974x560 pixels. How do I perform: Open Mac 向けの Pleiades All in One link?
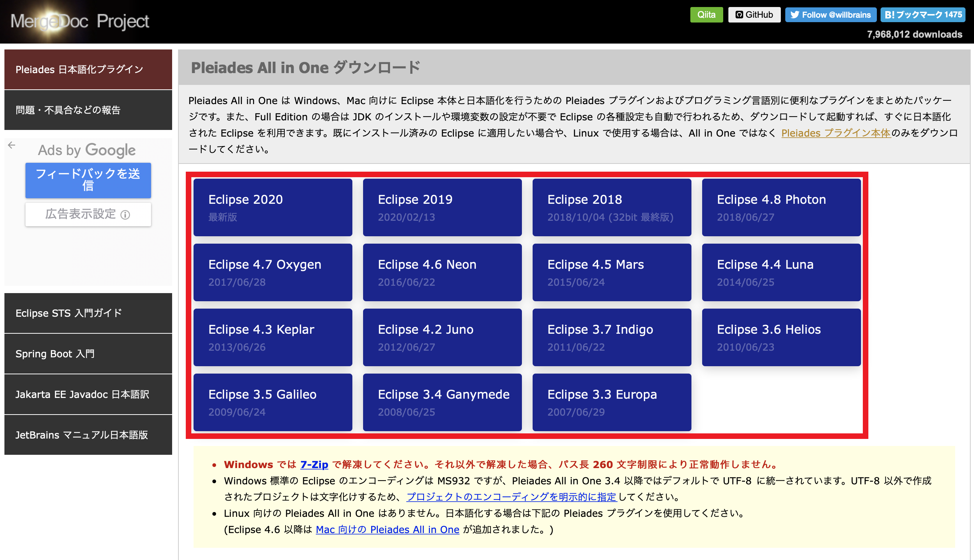[387, 530]
